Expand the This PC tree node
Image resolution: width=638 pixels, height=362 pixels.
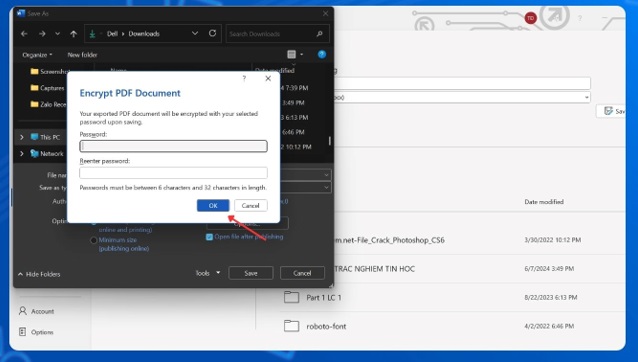click(22, 137)
